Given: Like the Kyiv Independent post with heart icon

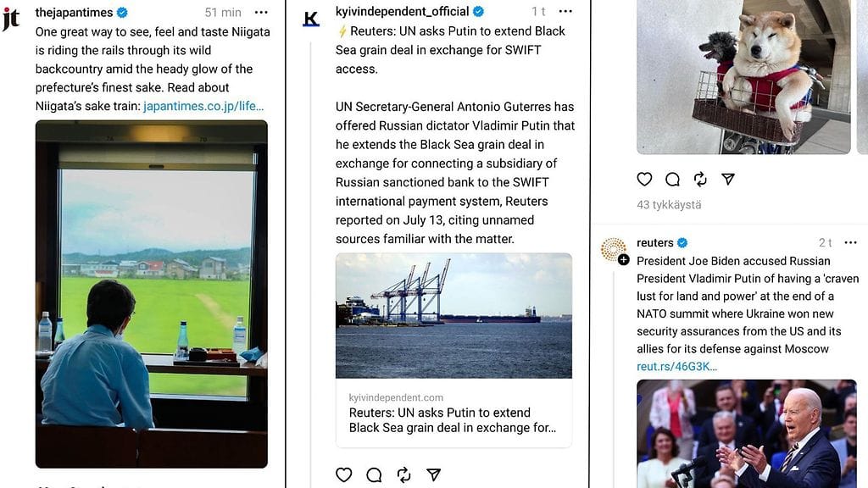Looking at the screenshot, I should (344, 474).
